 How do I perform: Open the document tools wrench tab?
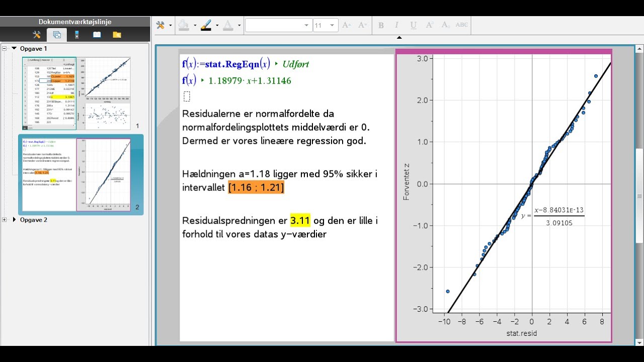point(37,35)
